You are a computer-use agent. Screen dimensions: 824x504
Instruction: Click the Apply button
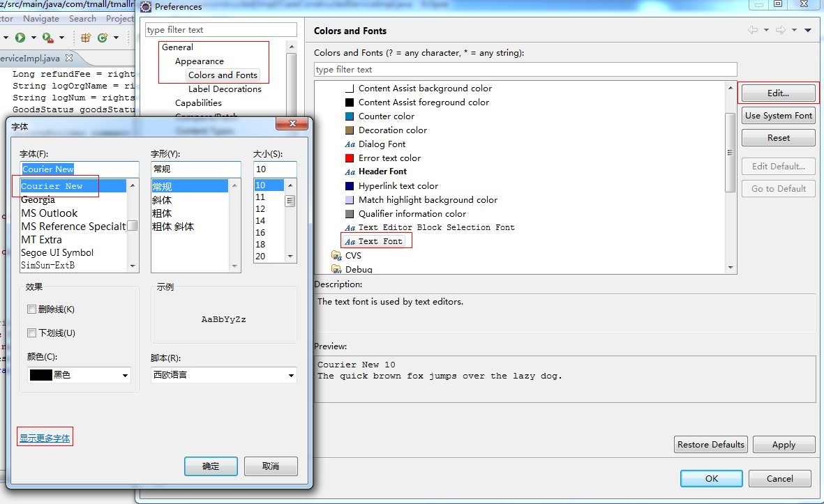pyautogui.click(x=784, y=444)
